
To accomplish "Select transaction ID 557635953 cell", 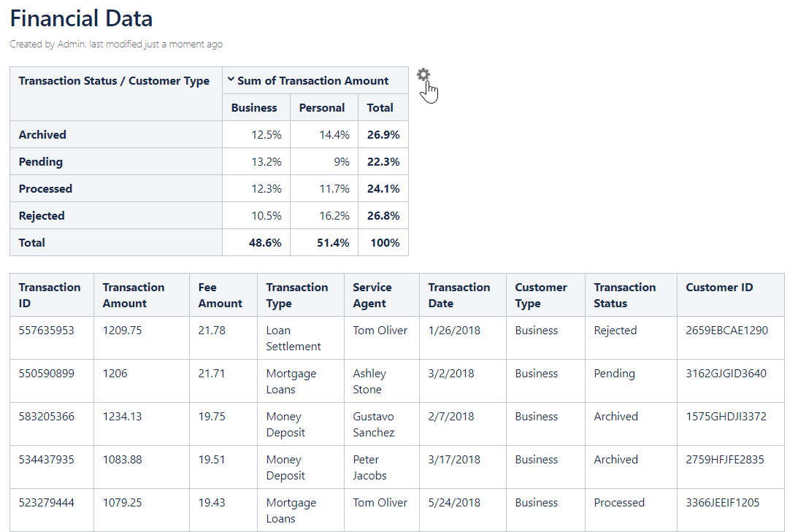I will [47, 331].
